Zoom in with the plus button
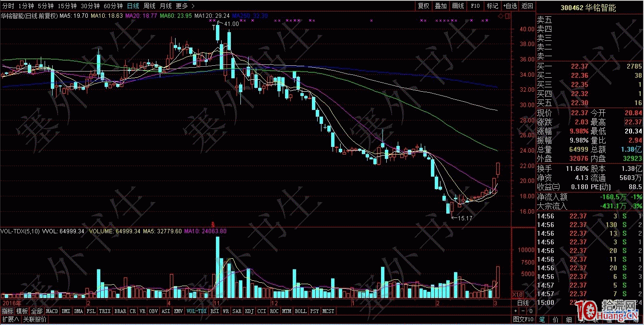 (516, 311)
